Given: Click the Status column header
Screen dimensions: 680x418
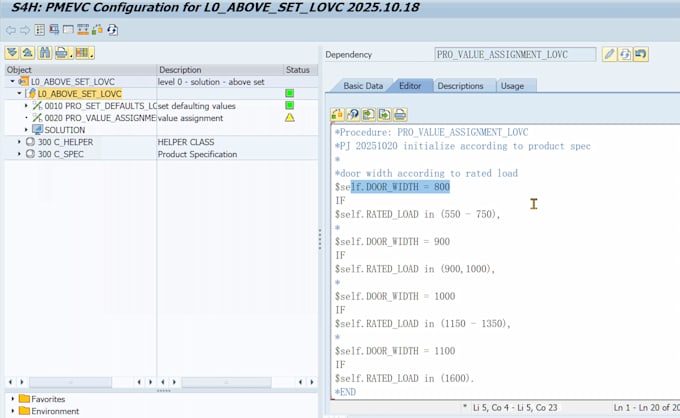Looking at the screenshot, I should [300, 69].
